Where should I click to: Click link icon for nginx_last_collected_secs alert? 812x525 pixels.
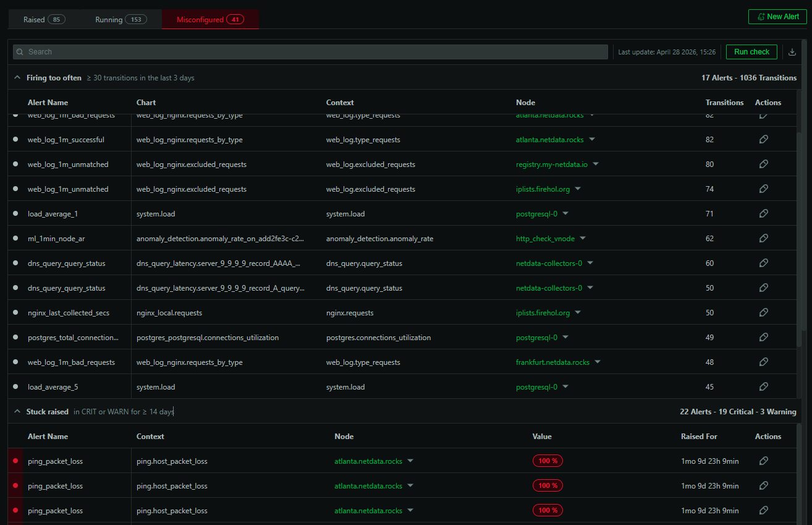tap(763, 312)
